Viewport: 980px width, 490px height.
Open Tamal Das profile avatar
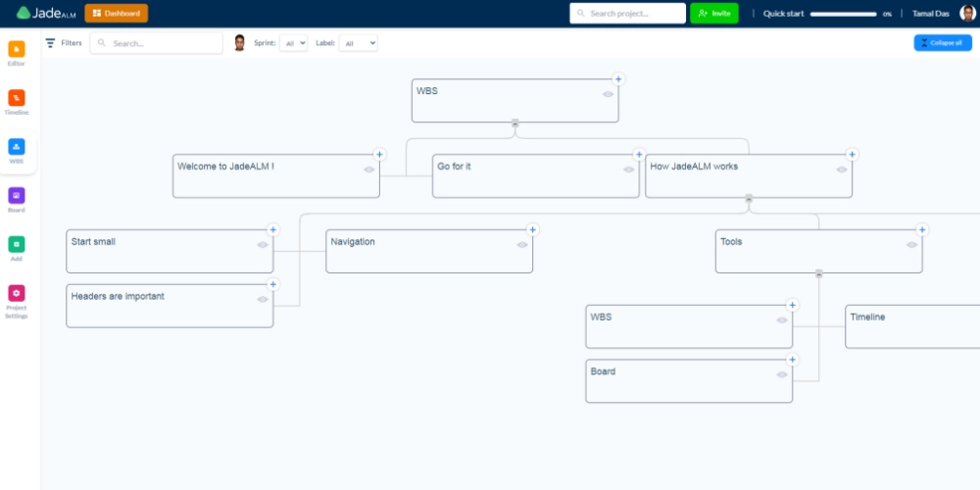click(967, 13)
